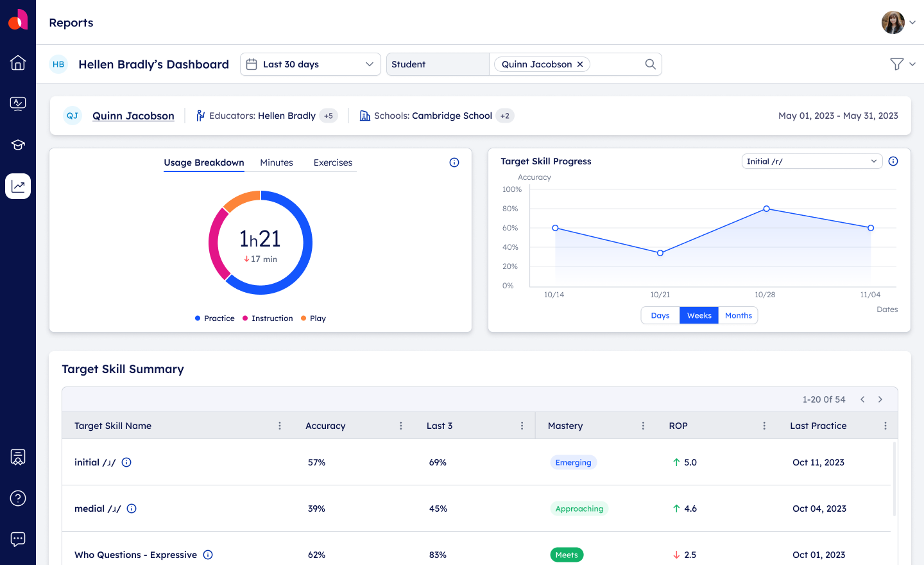Go to next table page
Viewport: 924px width, 565px height.
click(880, 399)
